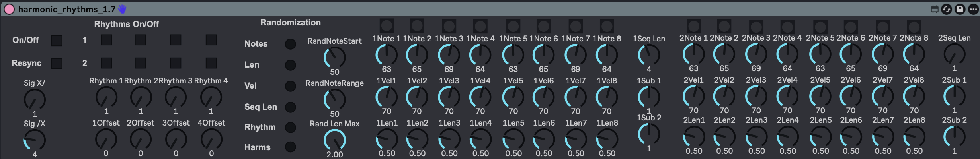
Task: Open the three-dots device options menu
Action: pos(973,9)
